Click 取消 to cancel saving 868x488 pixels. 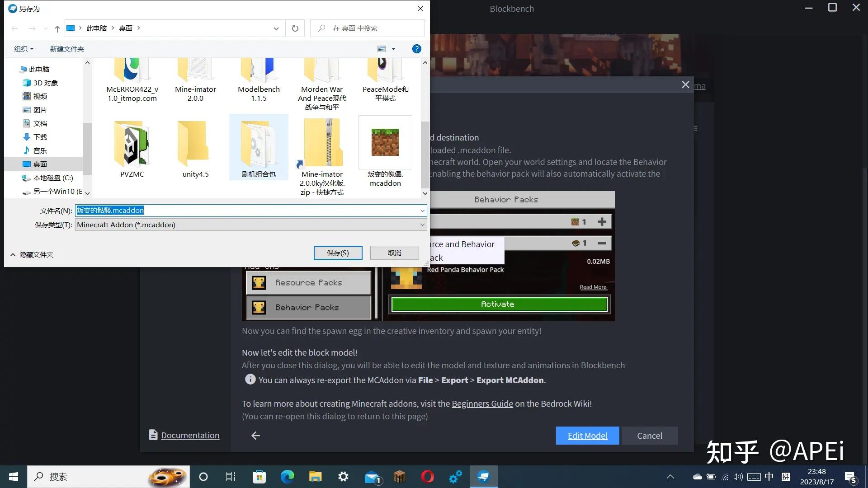pyautogui.click(x=394, y=253)
